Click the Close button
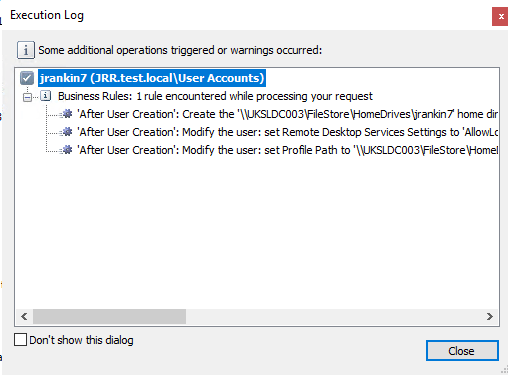This screenshot has height=375, width=508. tap(462, 351)
